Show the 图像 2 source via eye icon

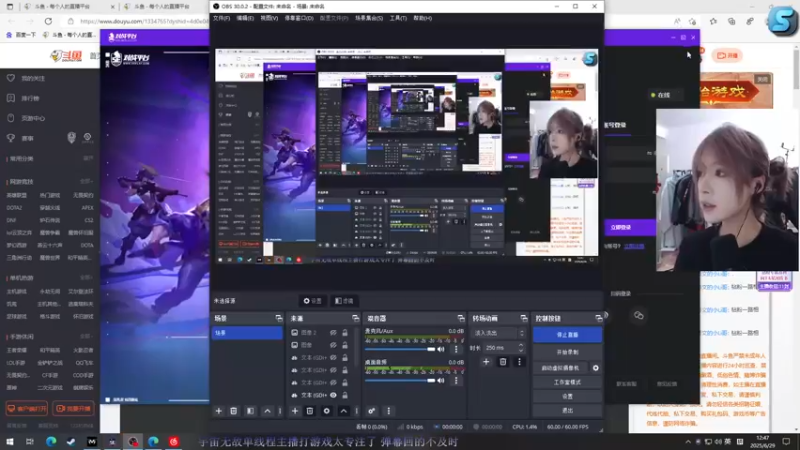click(x=333, y=332)
